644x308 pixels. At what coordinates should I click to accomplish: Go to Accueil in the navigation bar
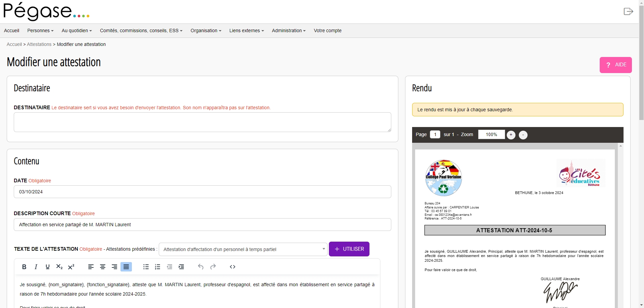point(11,30)
